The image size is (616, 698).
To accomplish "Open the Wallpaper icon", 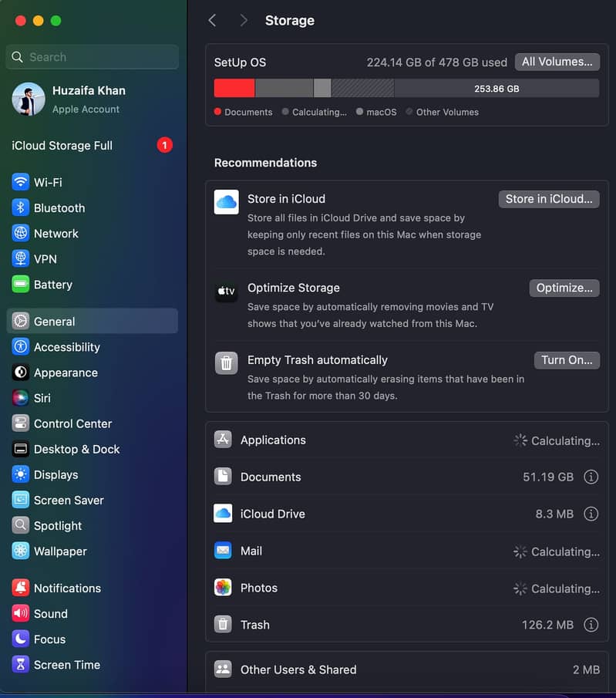I will coord(21,551).
